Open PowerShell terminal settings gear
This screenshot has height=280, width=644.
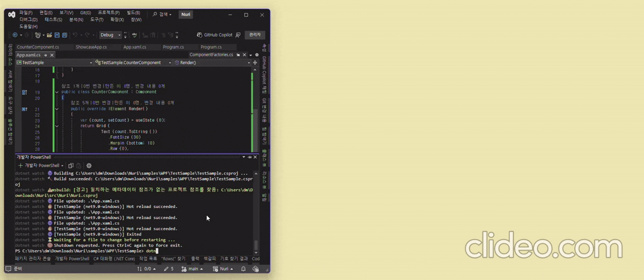click(89, 166)
